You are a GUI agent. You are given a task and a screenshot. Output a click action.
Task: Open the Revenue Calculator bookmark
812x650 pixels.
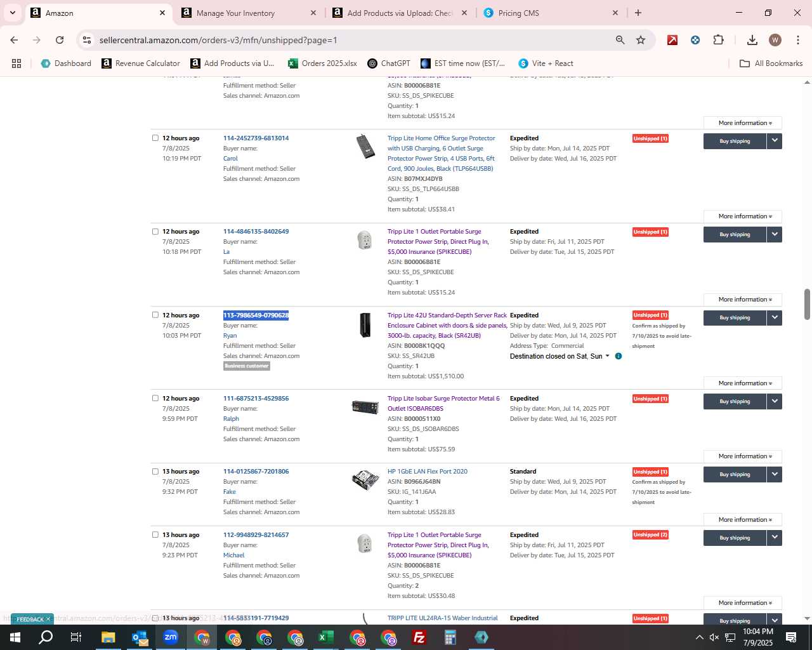pyautogui.click(x=141, y=63)
